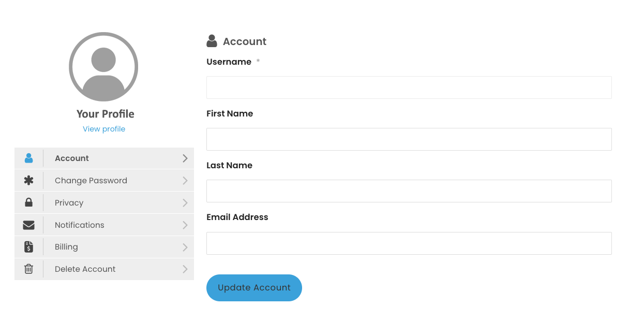Click the gray profile avatar picture
The height and width of the screenshot is (321, 644).
pyautogui.click(x=103, y=67)
